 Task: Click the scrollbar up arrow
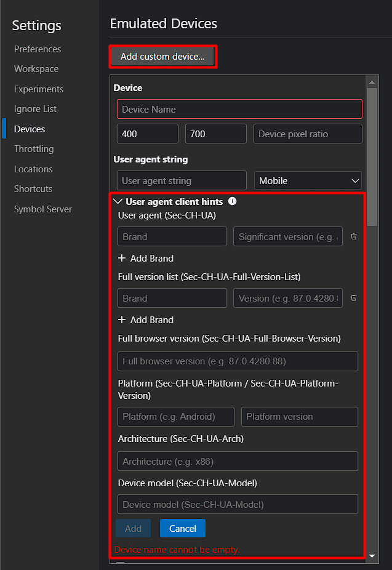(x=372, y=81)
